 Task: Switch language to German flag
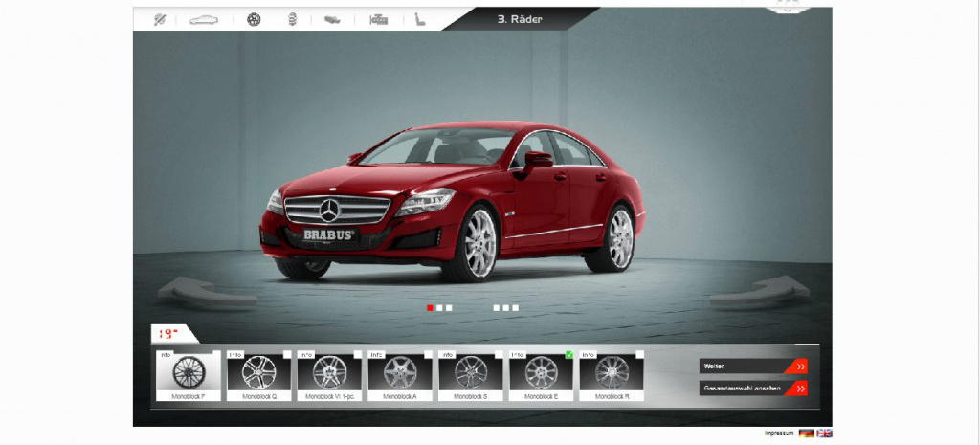(806, 434)
